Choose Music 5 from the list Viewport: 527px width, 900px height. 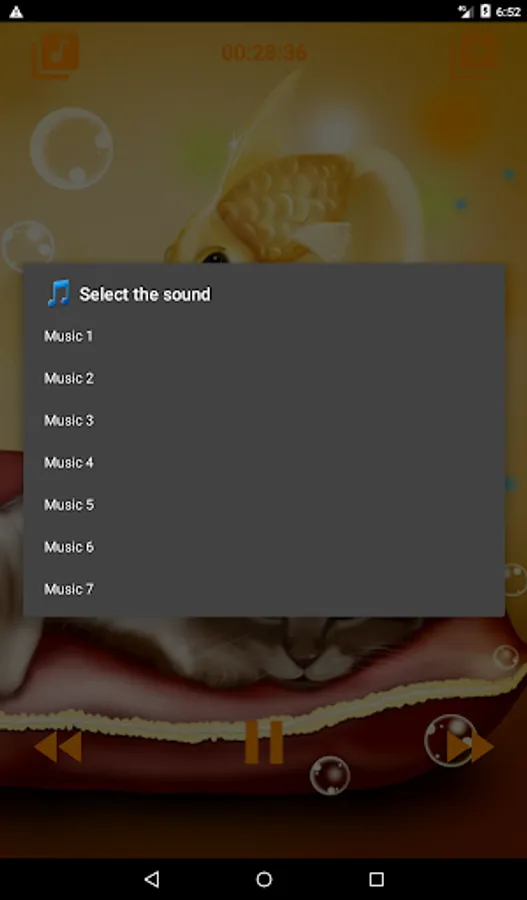click(x=264, y=505)
